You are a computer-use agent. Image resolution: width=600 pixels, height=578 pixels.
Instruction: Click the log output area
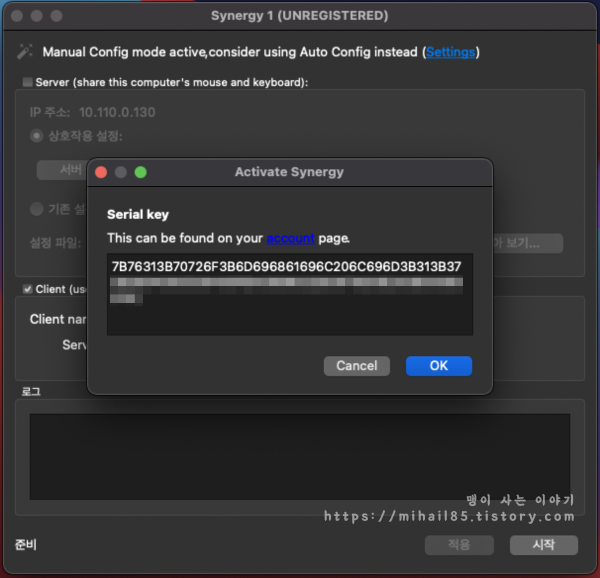(300, 456)
